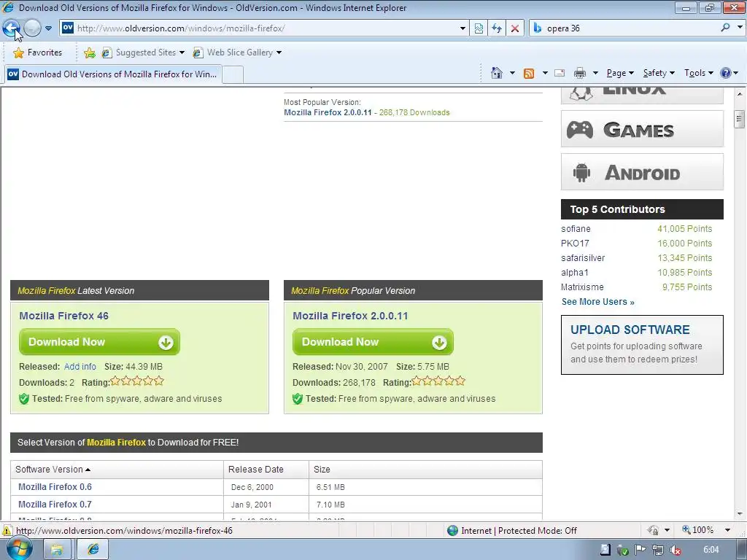
Task: Click contributor safarisilver
Action: click(583, 258)
